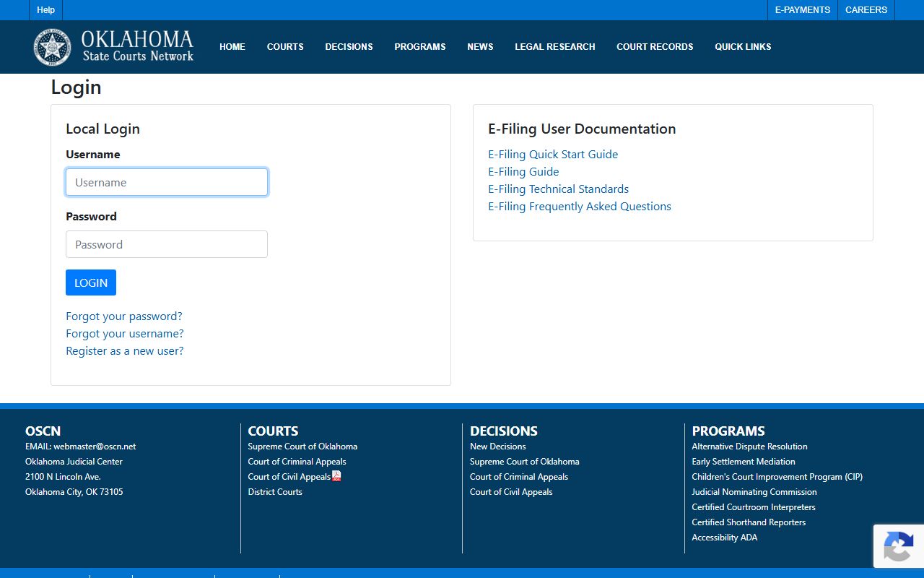
Task: Click the reCAPTCHA badge icon
Action: [898, 545]
